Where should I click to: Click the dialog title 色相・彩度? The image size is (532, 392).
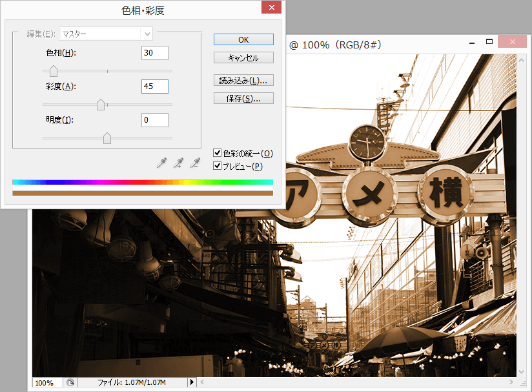[143, 10]
